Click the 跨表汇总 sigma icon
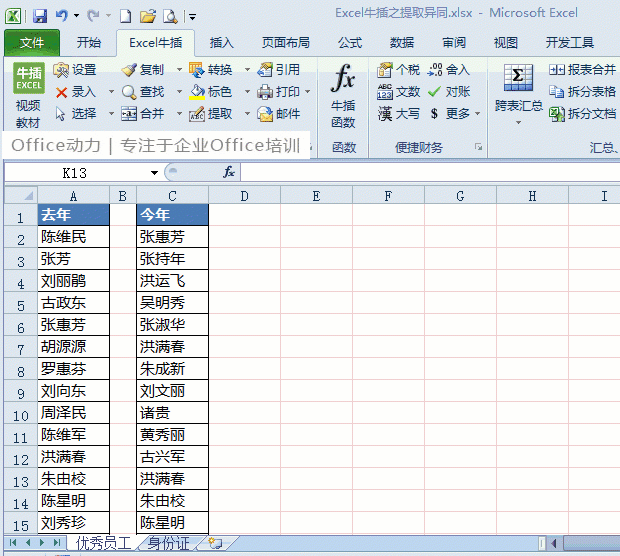The image size is (620, 556). 518,78
